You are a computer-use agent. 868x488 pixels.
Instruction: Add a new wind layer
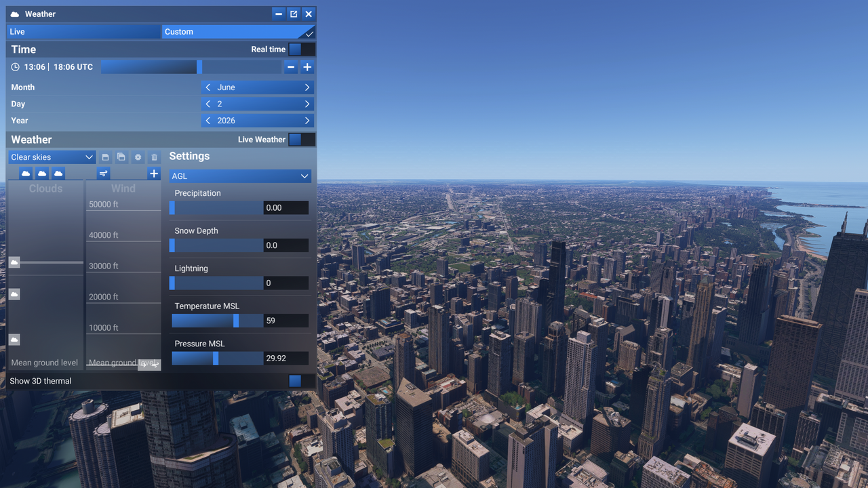point(154,174)
